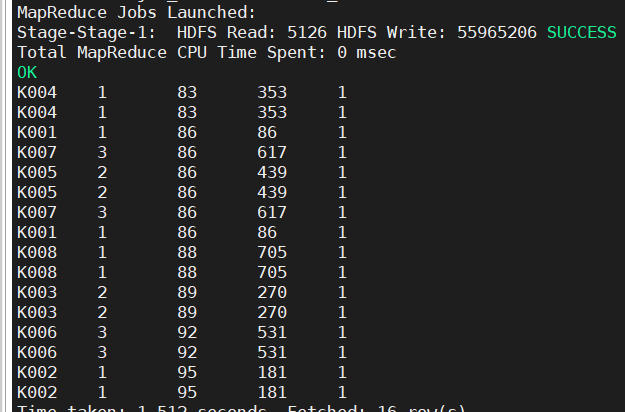This screenshot has width=625, height=412.
Task: Click K004 in the first K004 row
Action: click(x=37, y=93)
